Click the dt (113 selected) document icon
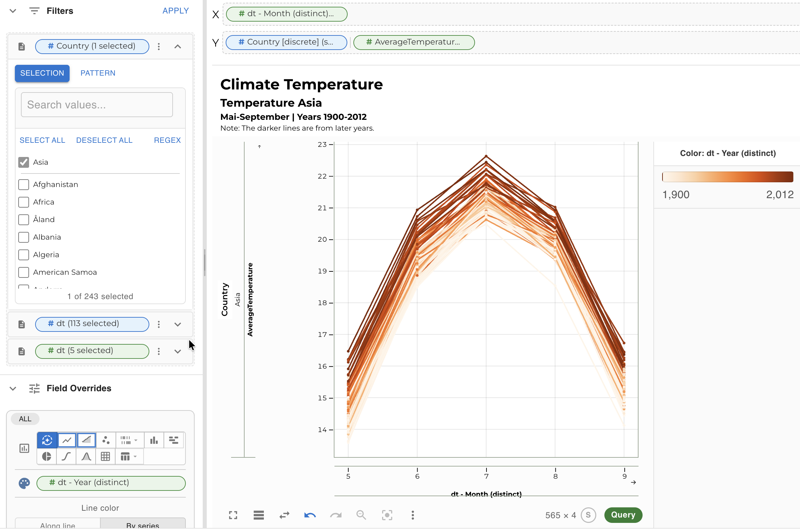 (22, 324)
